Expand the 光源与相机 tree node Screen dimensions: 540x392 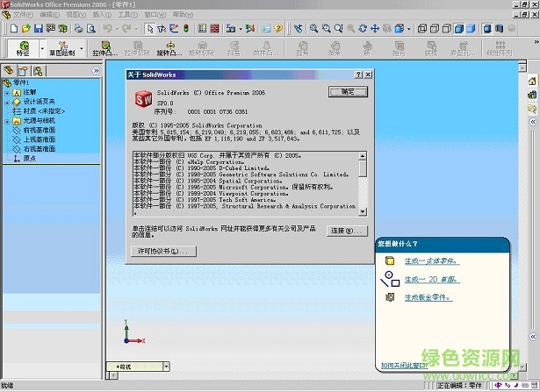pos(7,121)
